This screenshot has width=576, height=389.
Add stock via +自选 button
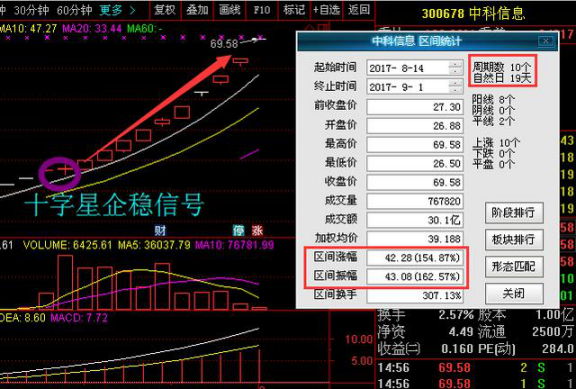pos(326,10)
